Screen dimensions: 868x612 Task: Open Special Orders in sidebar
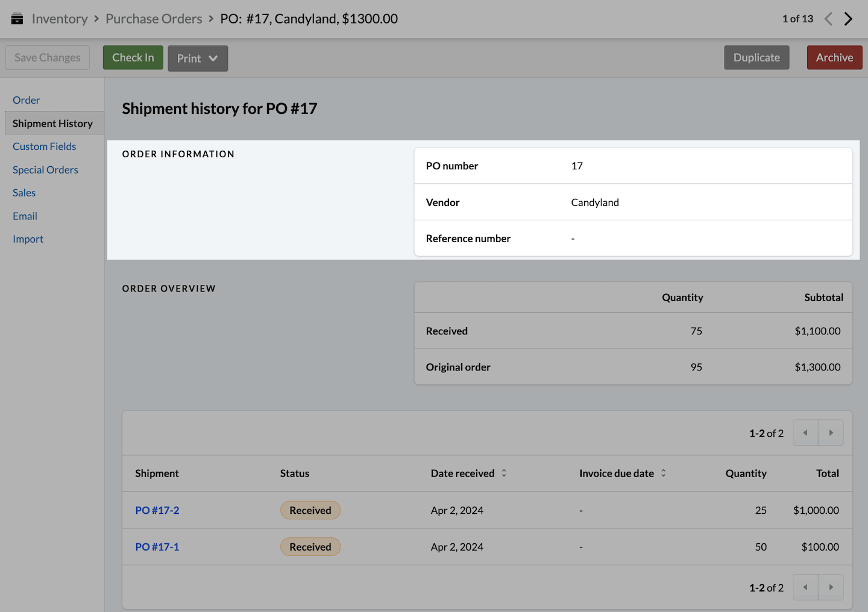pyautogui.click(x=45, y=170)
